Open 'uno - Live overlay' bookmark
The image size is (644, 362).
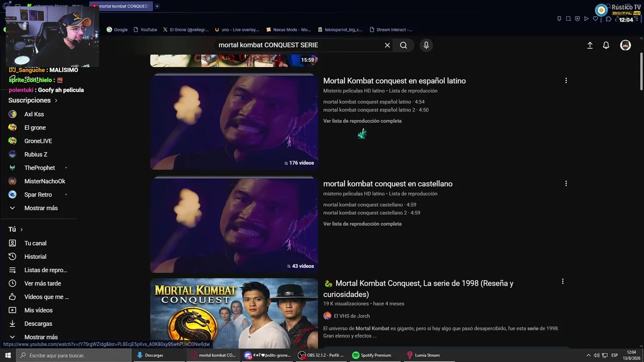(x=237, y=30)
